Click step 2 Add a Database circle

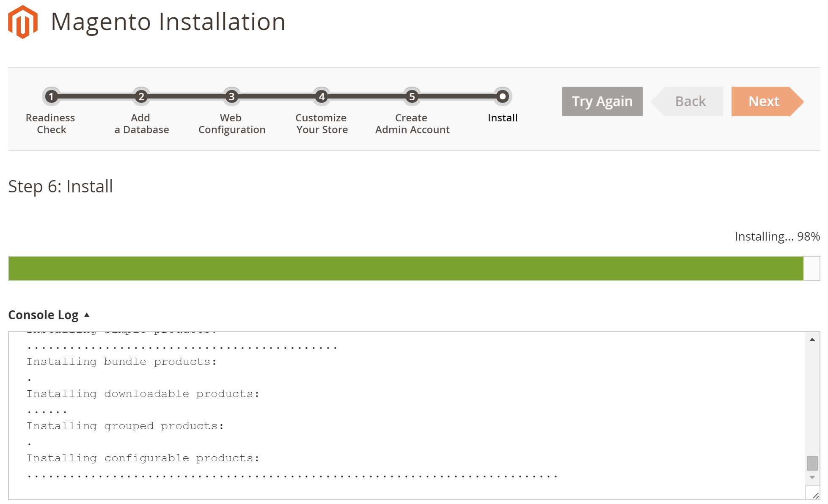[x=141, y=97]
